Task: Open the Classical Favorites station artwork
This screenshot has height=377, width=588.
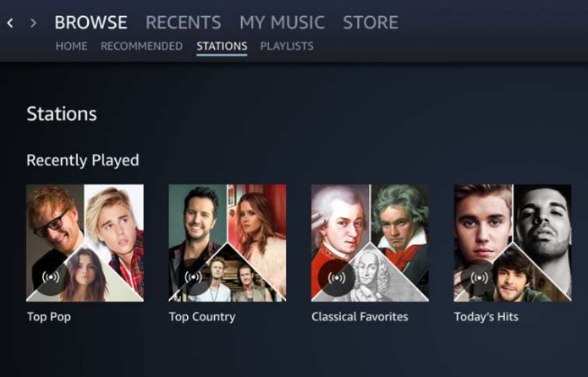Action: coord(370,243)
